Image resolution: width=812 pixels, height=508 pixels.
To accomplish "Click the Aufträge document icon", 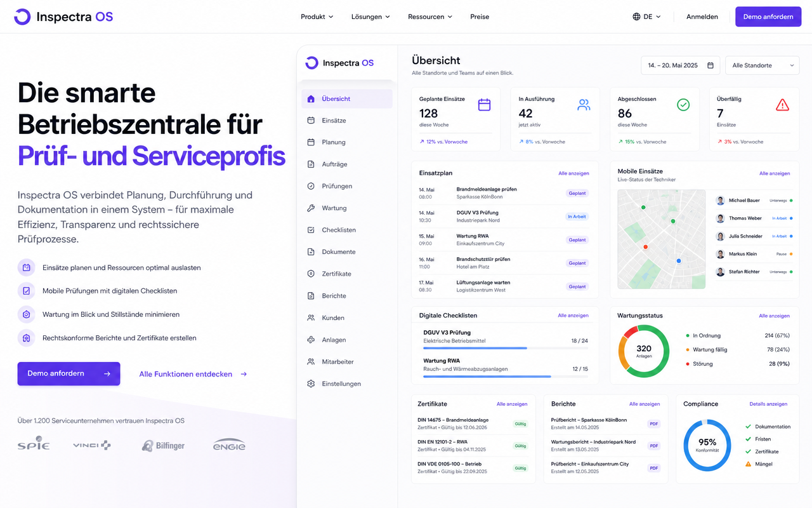I will [311, 164].
